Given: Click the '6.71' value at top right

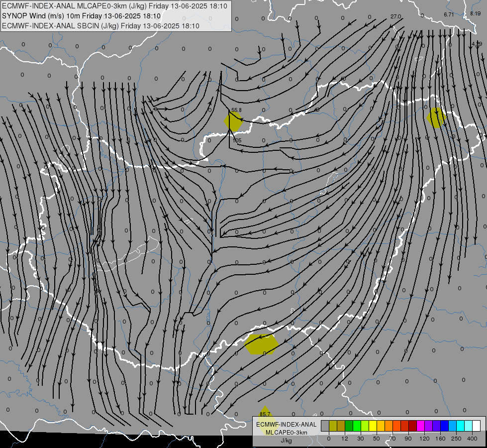Looking at the screenshot, I should pyautogui.click(x=449, y=14).
